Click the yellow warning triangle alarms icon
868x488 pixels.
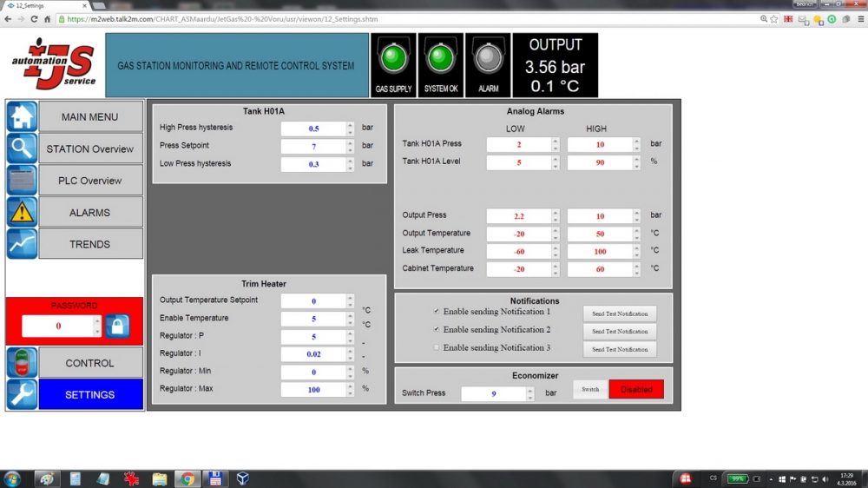pos(22,212)
